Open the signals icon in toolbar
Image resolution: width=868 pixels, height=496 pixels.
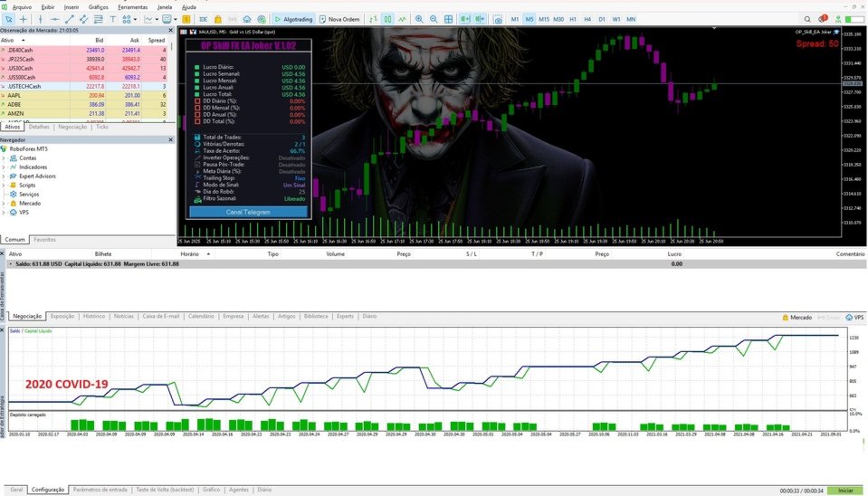click(x=233, y=19)
